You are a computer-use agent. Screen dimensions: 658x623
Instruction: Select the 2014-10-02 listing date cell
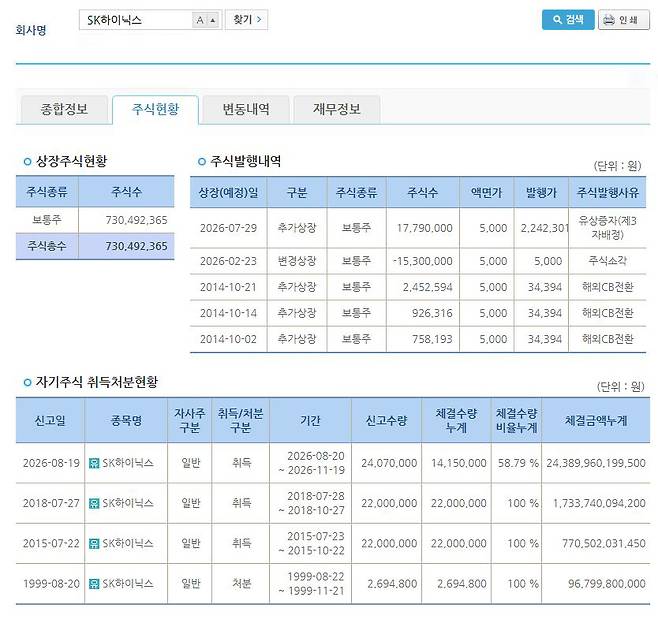pos(228,339)
